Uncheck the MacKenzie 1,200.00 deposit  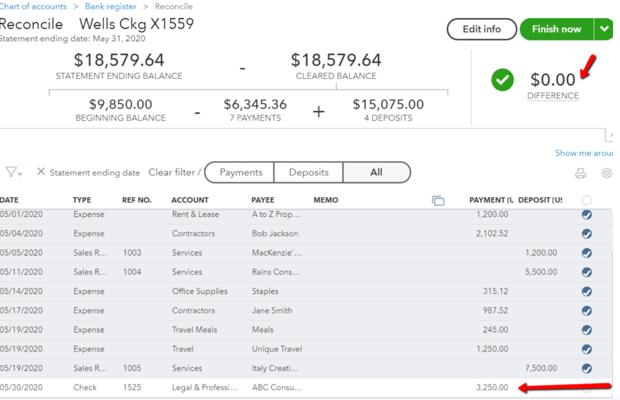click(587, 253)
